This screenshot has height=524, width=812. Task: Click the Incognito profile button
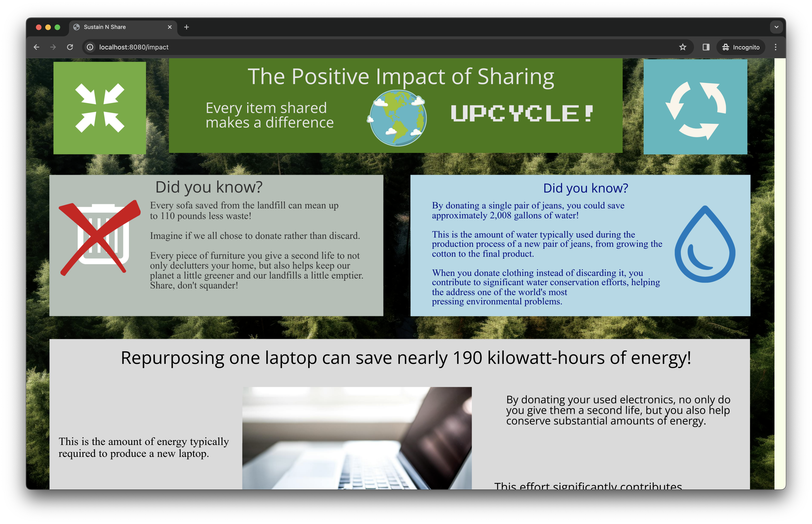[741, 47]
